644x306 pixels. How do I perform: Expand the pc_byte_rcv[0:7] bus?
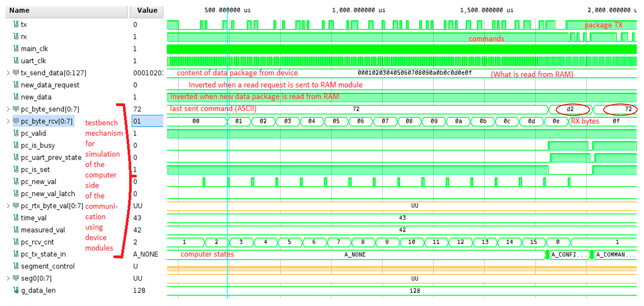8,121
